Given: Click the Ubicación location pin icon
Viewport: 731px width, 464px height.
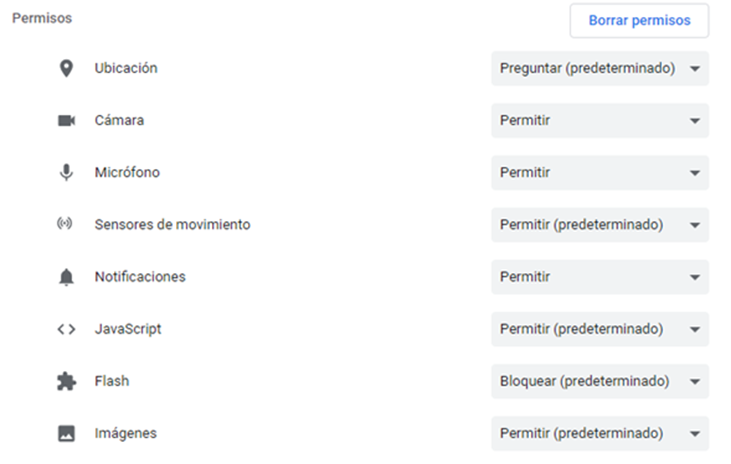Looking at the screenshot, I should pos(66,69).
